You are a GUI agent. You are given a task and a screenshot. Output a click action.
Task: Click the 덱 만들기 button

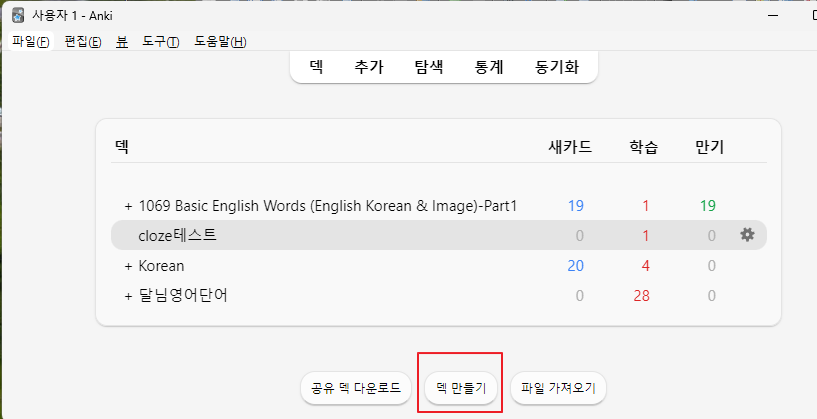click(461, 388)
